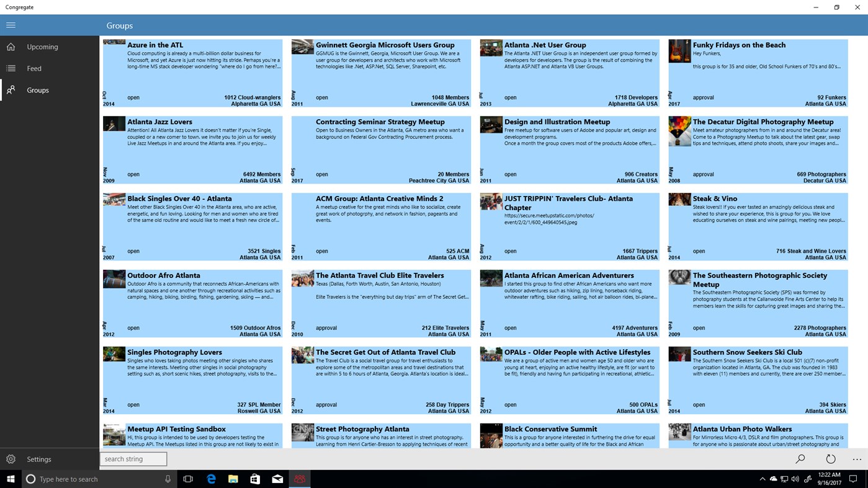Click '394 Skiers' member count

[x=832, y=405]
